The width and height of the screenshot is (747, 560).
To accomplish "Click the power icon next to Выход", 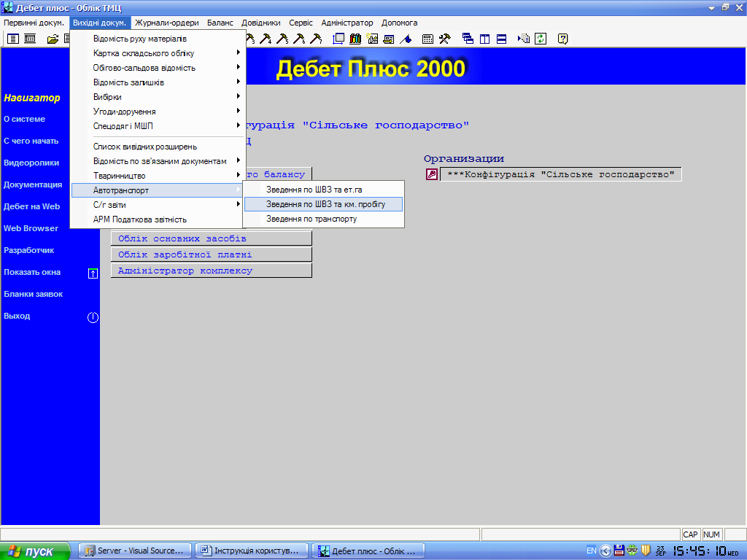I will click(93, 316).
